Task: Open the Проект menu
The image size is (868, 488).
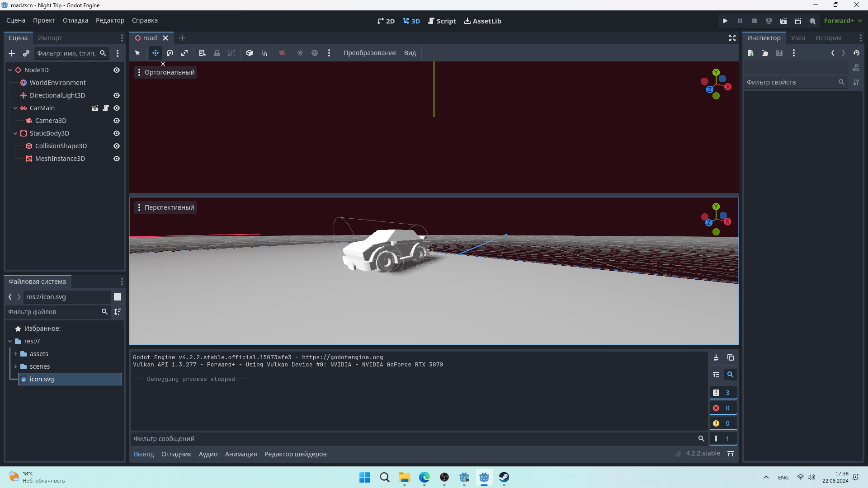Action: (44, 21)
